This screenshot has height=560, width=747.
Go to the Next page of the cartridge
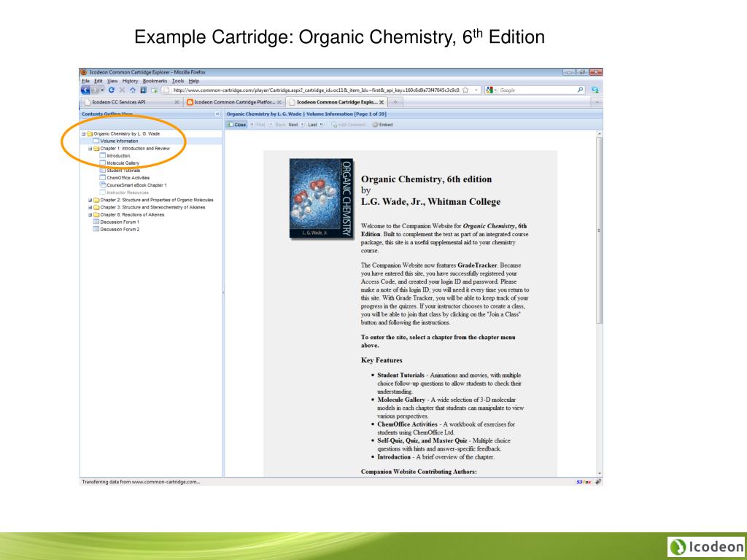[x=296, y=125]
